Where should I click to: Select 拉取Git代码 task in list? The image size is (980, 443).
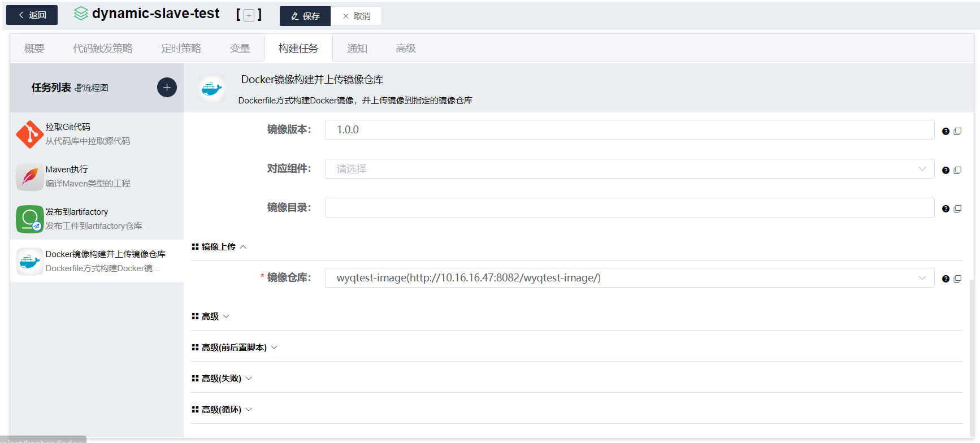(x=97, y=134)
